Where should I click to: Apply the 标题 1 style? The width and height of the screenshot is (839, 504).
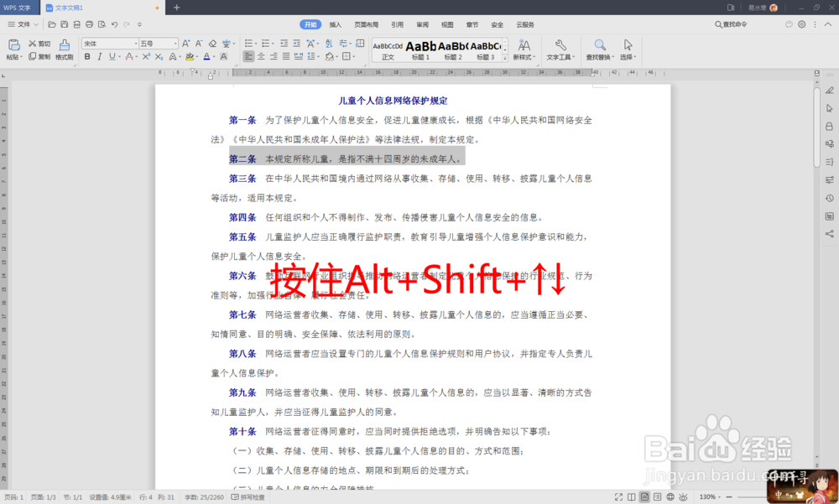point(420,49)
